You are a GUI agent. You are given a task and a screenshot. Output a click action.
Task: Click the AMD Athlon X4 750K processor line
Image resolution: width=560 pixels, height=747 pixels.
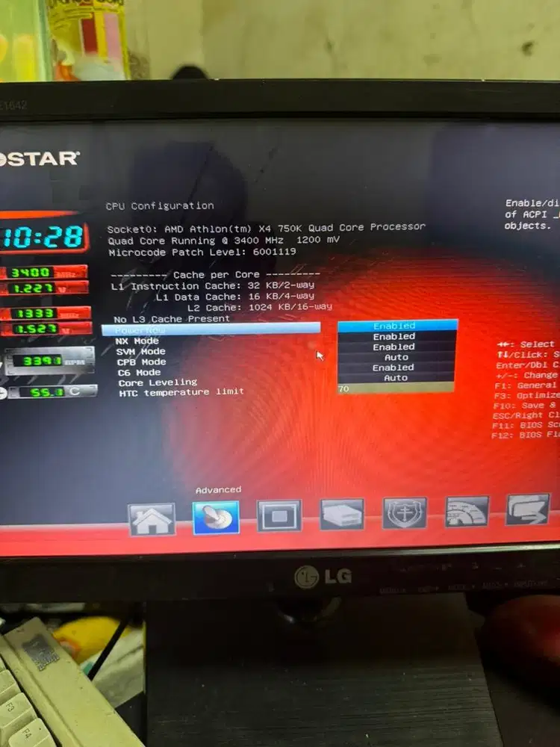tap(267, 228)
